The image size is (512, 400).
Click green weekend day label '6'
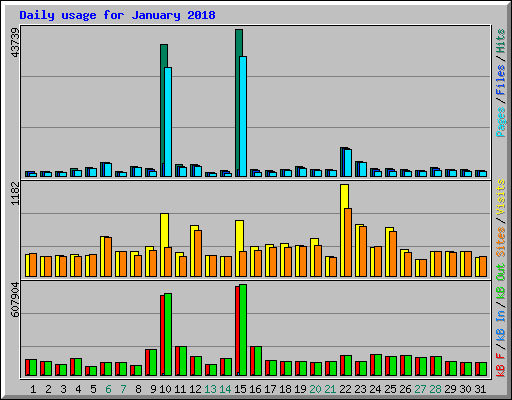click(x=108, y=389)
